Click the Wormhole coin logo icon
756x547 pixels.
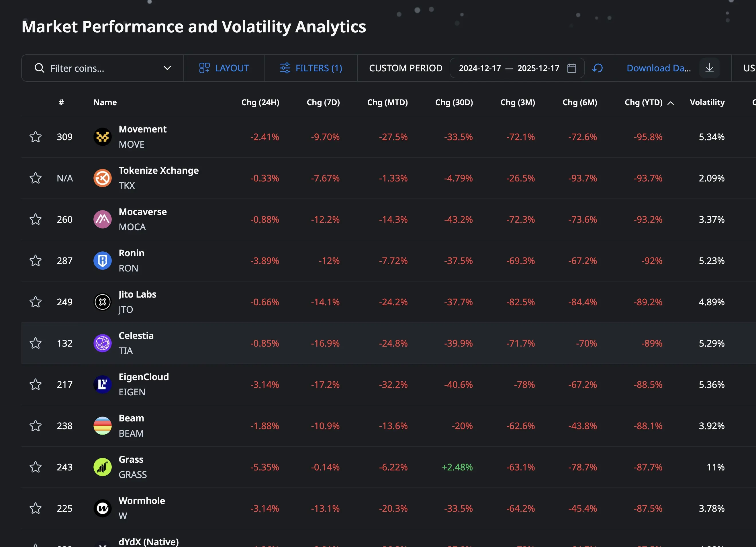102,508
